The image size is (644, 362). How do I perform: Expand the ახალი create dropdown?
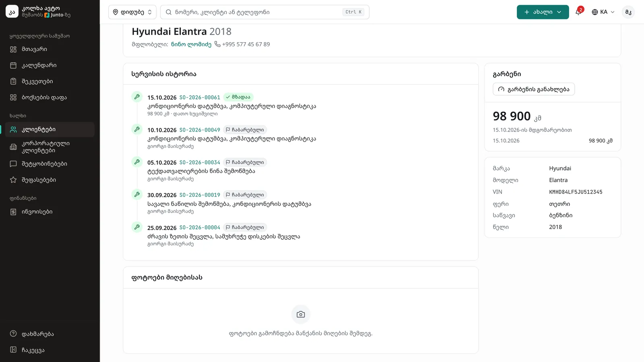[543, 12]
